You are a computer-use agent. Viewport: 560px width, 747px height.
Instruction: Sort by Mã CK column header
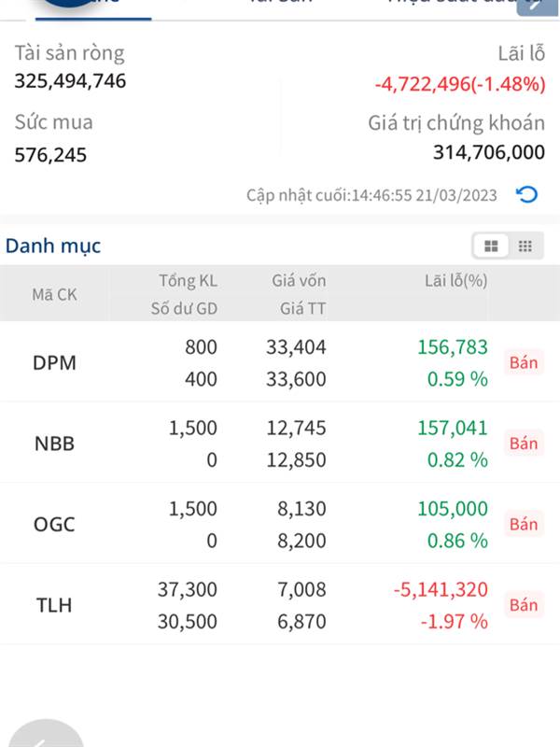click(54, 294)
